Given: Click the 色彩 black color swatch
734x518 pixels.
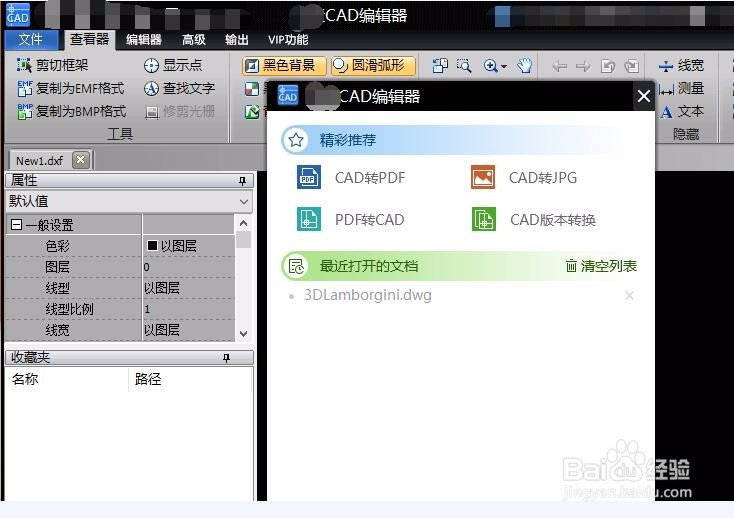Looking at the screenshot, I should click(x=152, y=245).
